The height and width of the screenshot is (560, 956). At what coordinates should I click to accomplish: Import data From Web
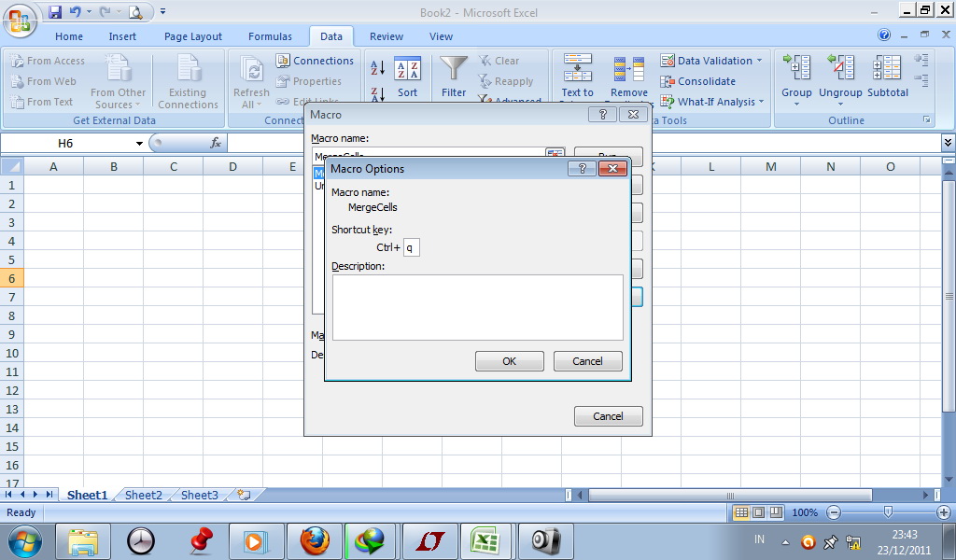(x=43, y=81)
